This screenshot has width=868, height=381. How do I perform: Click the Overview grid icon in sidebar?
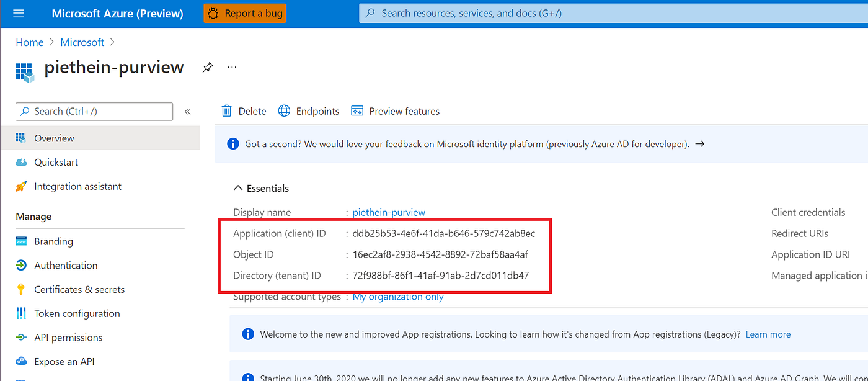coord(21,138)
